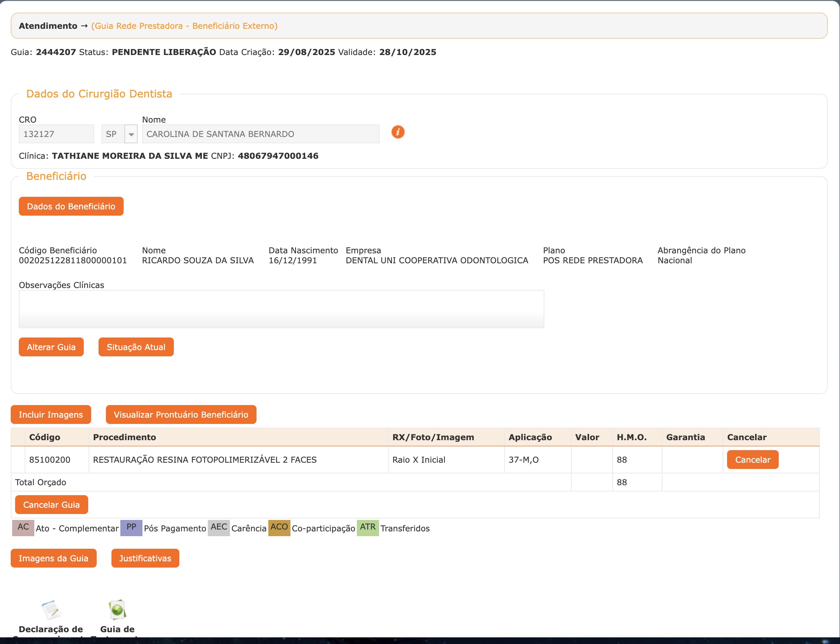The height and width of the screenshot is (644, 840).
Task: Expand the SP state dropdown arrow
Action: [131, 134]
